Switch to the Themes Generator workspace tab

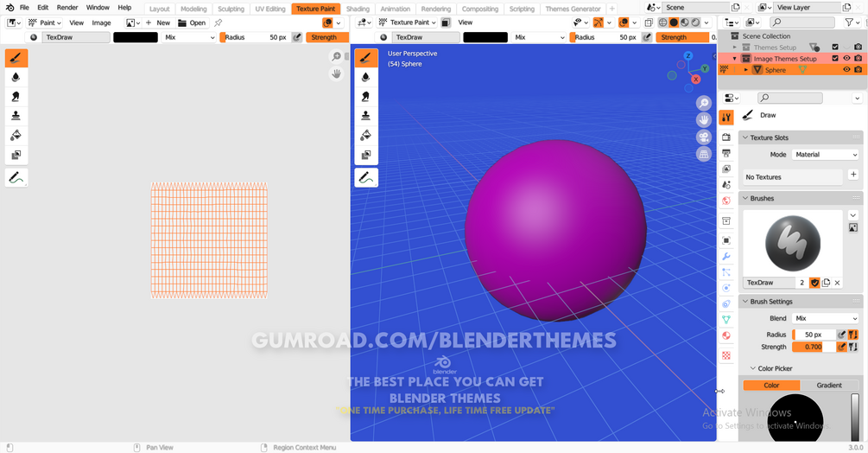click(573, 9)
